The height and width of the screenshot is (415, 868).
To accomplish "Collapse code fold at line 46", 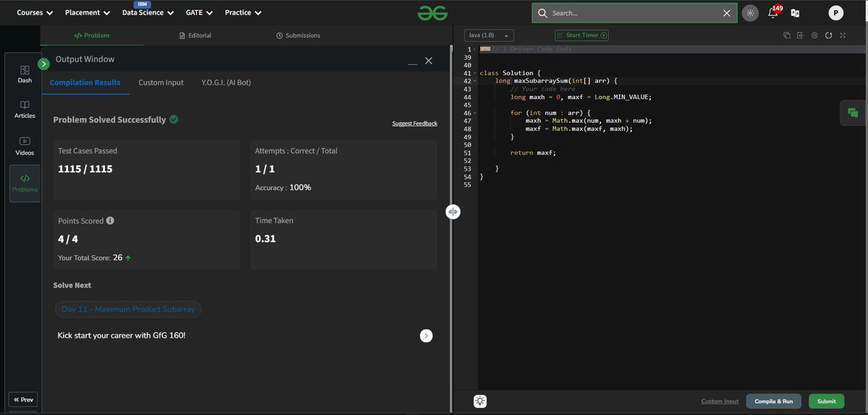I will coord(475,113).
